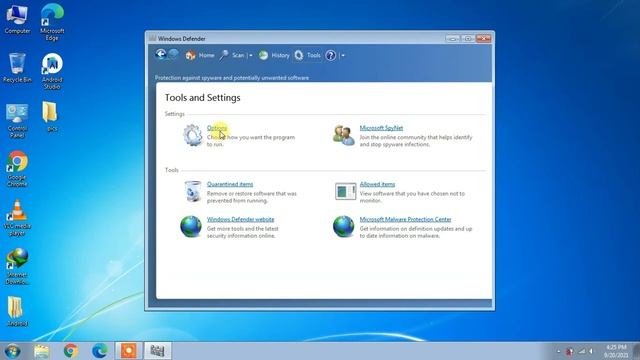The image size is (640, 360).
Task: Select the Android Studio desktop shortcut
Action: [52, 71]
